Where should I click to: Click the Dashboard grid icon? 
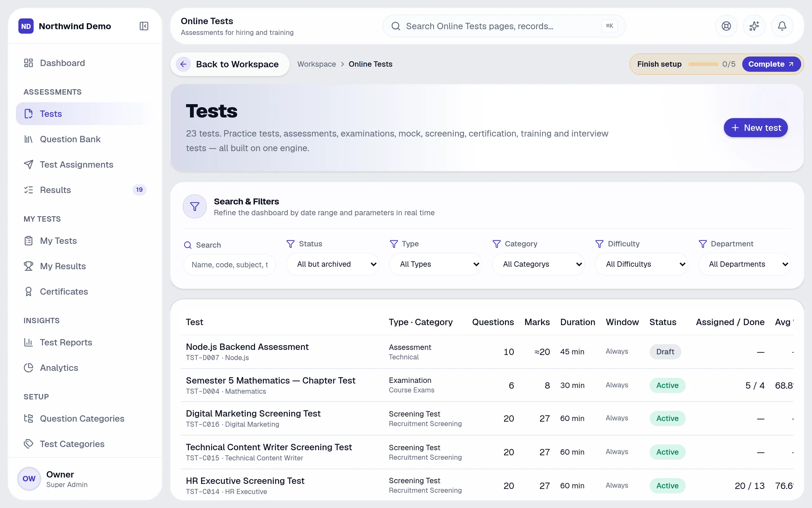coord(29,63)
